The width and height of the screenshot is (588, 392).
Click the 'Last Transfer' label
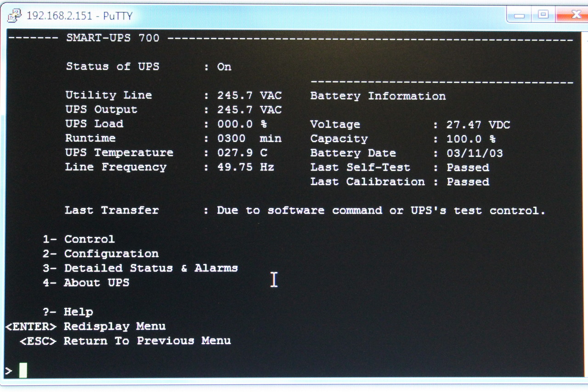(x=112, y=210)
